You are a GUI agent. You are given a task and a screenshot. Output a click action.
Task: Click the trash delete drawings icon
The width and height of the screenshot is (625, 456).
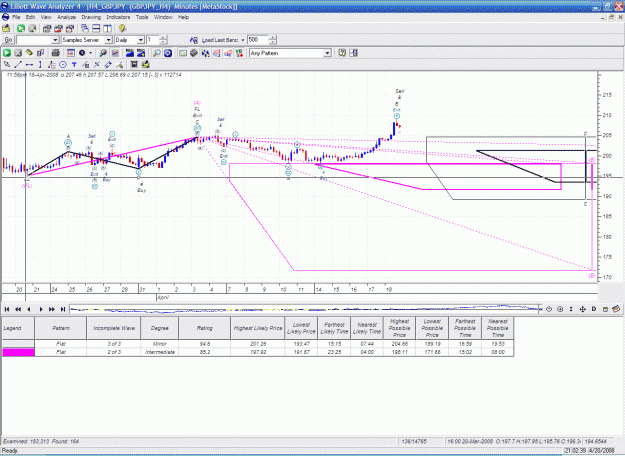tap(134, 64)
